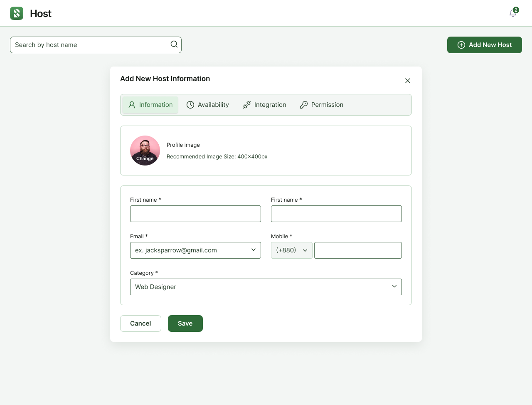This screenshot has width=532, height=405.
Task: Open the notifications bell
Action: point(513,13)
